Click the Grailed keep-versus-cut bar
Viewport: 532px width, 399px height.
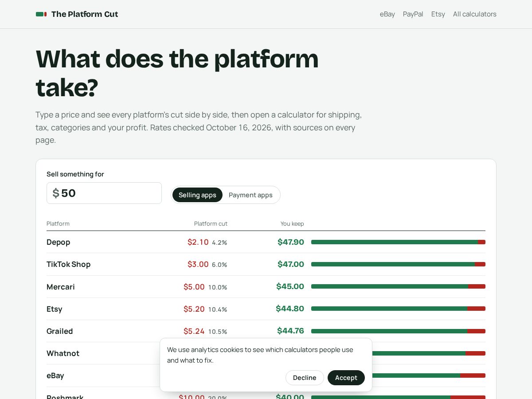coord(398,331)
